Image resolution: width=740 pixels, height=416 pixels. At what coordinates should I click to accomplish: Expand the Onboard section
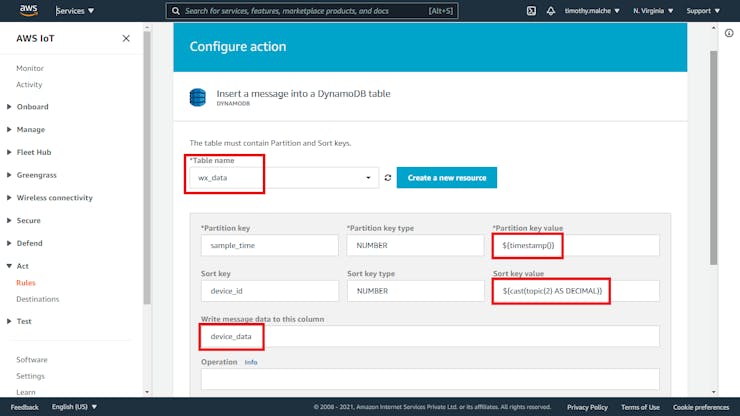[x=32, y=107]
